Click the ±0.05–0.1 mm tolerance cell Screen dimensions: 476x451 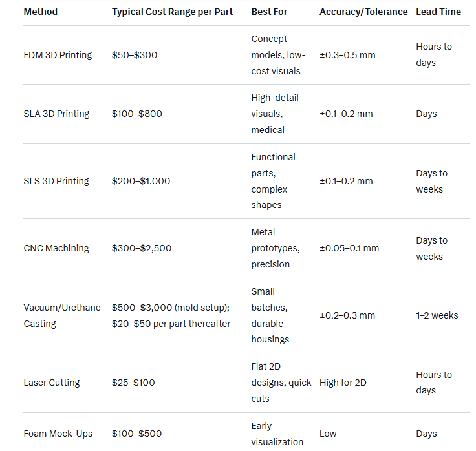pos(349,248)
